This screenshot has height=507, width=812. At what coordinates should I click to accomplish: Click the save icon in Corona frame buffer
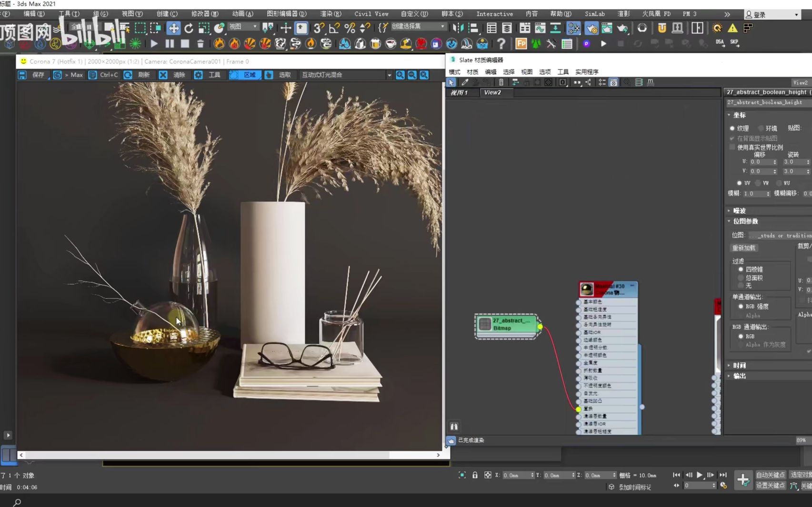[x=22, y=75]
